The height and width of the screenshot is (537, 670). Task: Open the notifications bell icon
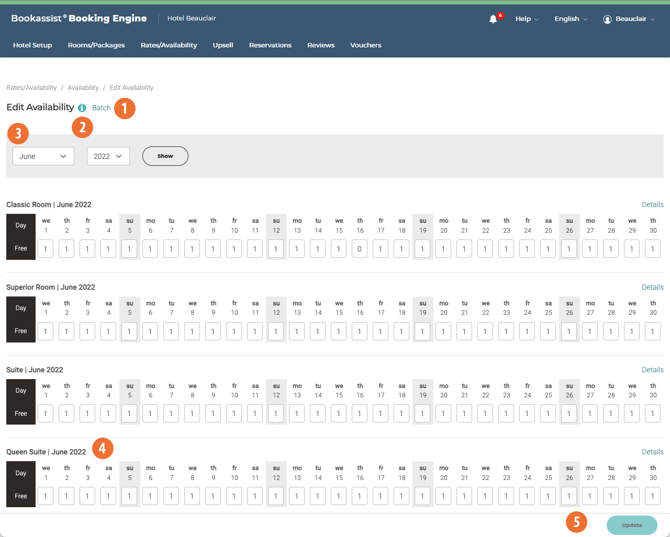(493, 19)
